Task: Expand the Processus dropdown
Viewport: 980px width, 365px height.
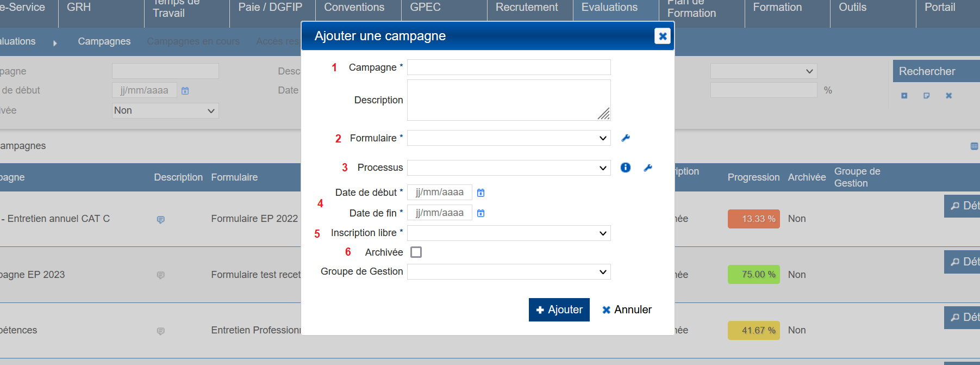Action: coord(509,168)
